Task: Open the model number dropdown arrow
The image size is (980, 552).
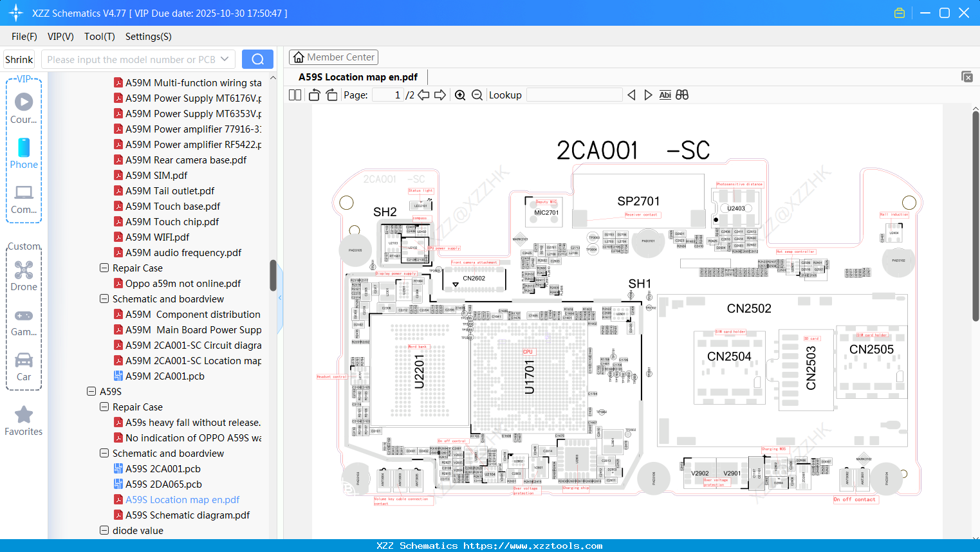Action: [x=225, y=59]
